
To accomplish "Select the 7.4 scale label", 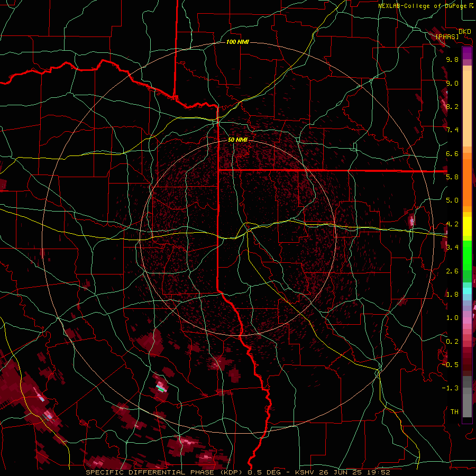I will (452, 130).
